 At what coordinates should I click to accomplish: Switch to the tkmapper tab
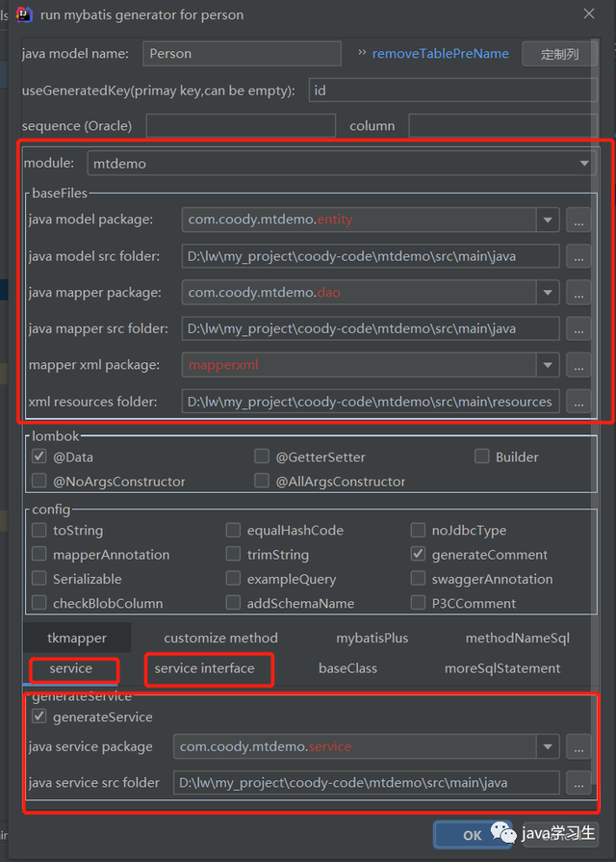[77, 638]
